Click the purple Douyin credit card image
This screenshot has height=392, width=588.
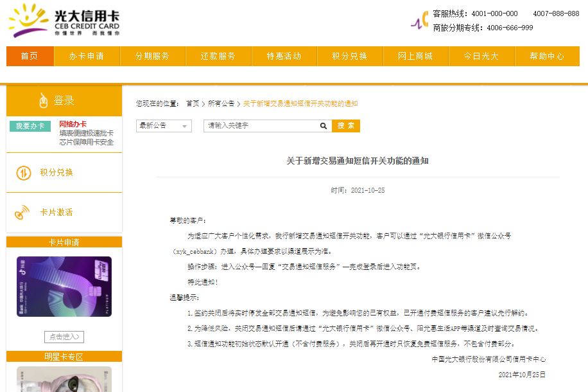click(64, 287)
